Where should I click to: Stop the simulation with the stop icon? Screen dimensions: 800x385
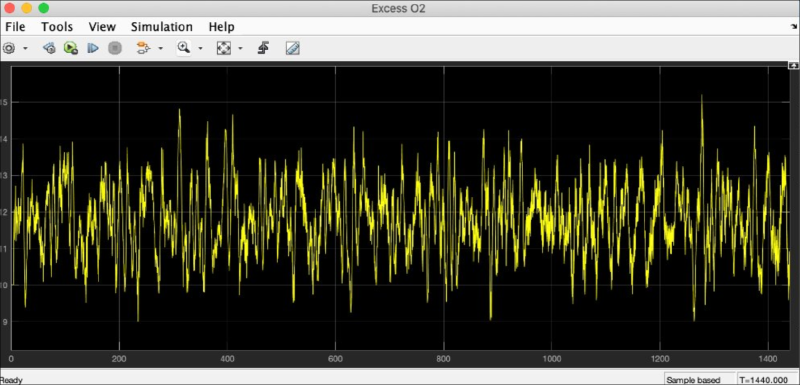coord(115,48)
